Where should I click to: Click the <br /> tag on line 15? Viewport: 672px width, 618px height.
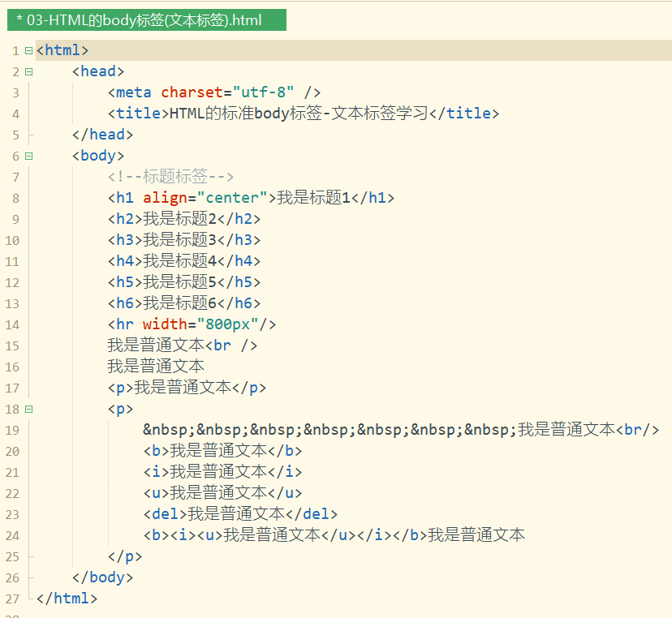tap(231, 345)
